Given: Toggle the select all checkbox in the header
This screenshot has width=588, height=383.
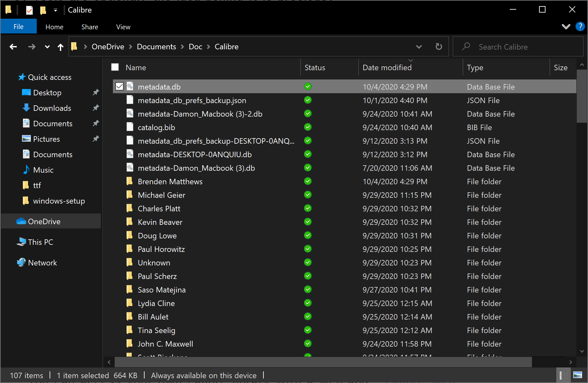Looking at the screenshot, I should tap(115, 67).
